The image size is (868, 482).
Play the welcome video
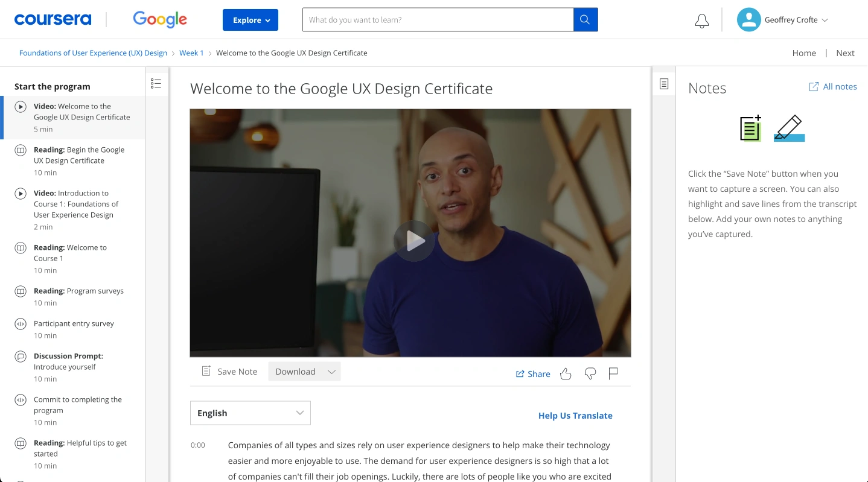[x=414, y=241]
